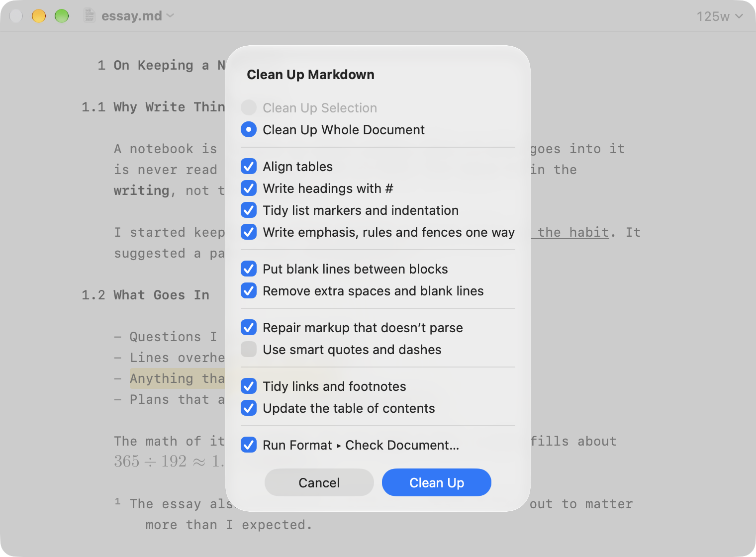Click the "1.1 Why Write Thin" heading

point(153,107)
